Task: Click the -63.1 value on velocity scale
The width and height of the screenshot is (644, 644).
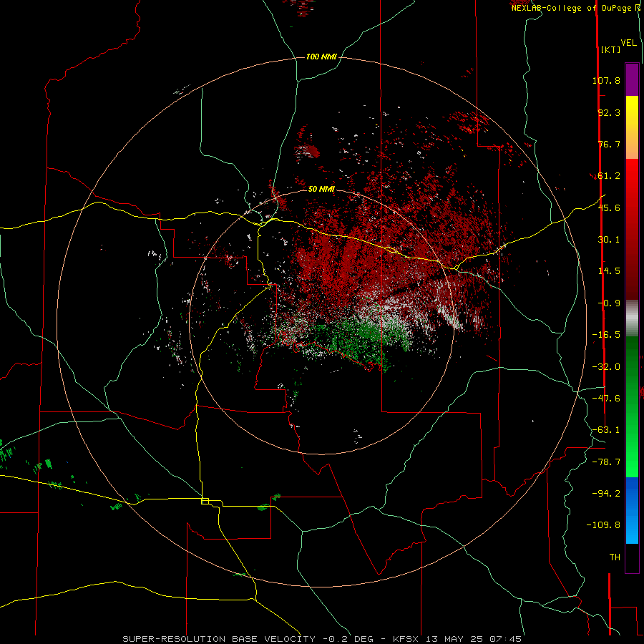Action: pos(606,430)
